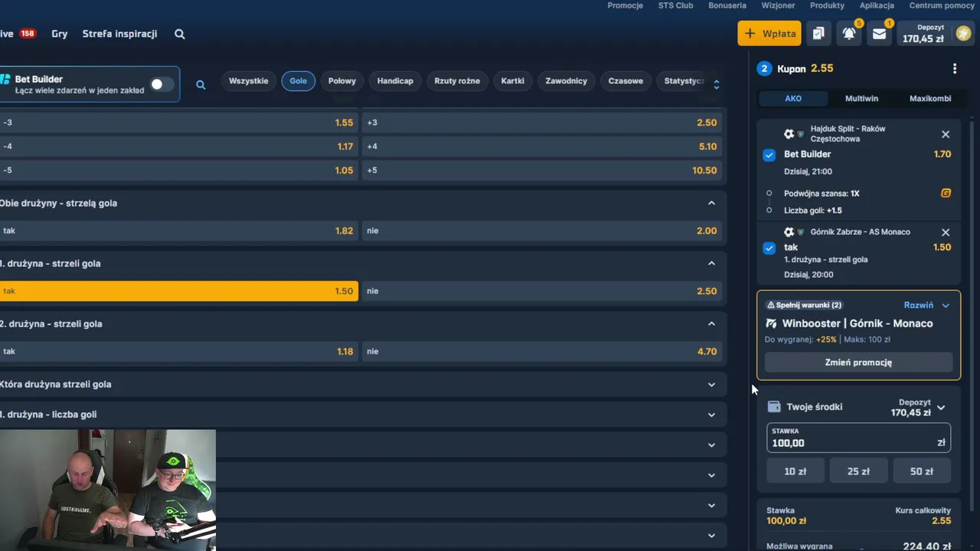Expand the 'Która drużyna strzeli gola' market

[711, 384]
